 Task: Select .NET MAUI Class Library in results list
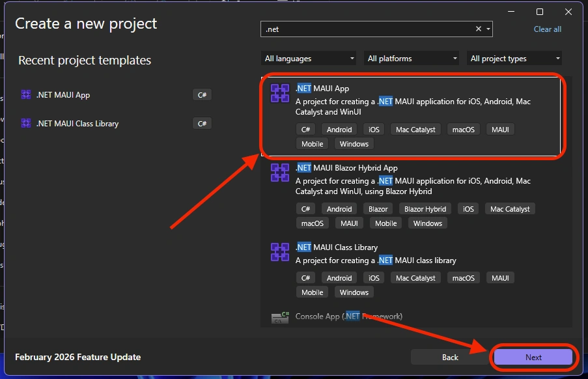click(337, 247)
